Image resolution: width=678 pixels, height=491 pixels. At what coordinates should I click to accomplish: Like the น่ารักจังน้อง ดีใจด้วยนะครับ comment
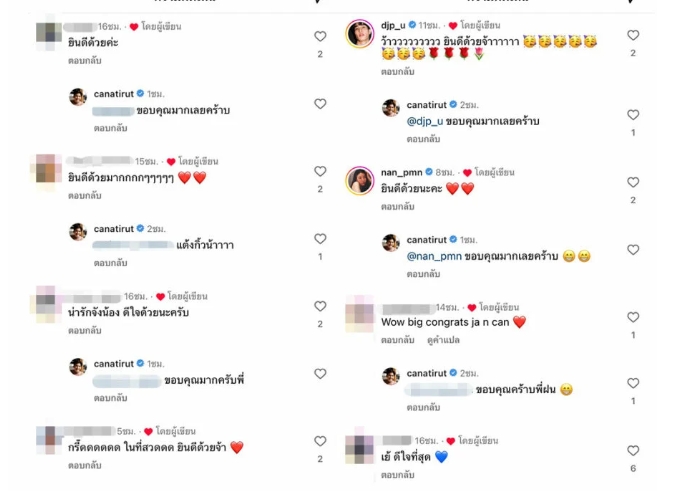[320, 306]
